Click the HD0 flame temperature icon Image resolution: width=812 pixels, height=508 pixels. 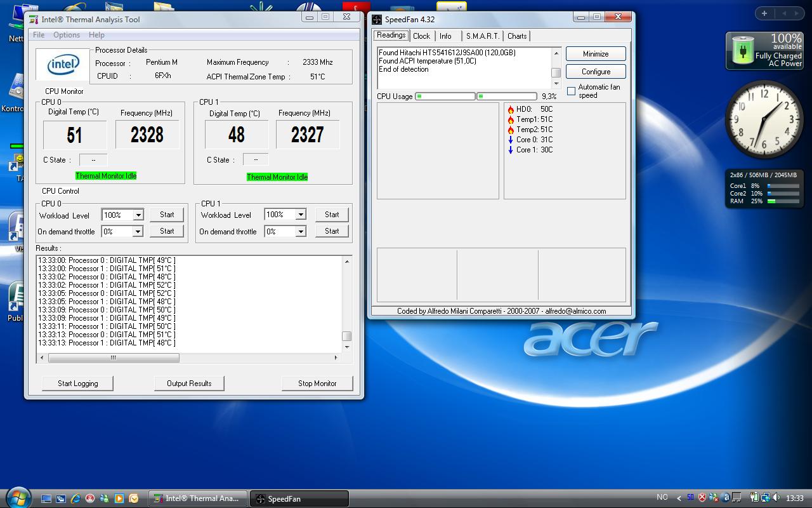(x=511, y=110)
